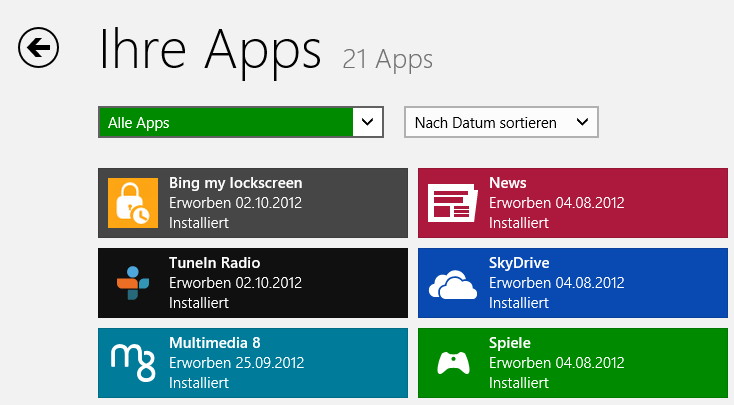Open the Nach Datum sortieren dropdown

(501, 122)
